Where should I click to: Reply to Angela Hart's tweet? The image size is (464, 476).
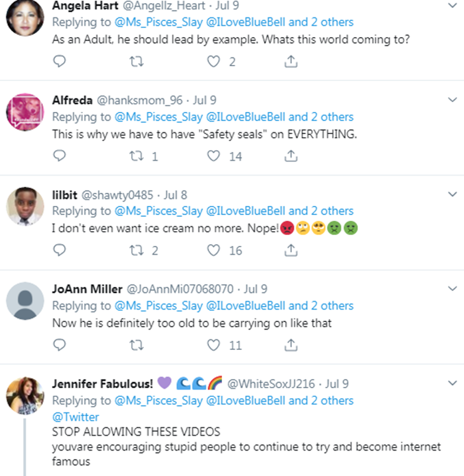point(59,61)
